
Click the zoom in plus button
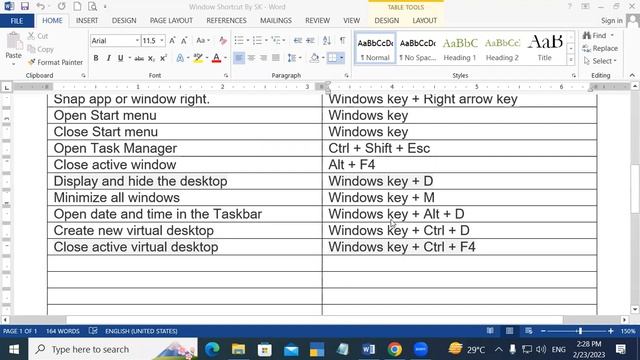pos(611,331)
